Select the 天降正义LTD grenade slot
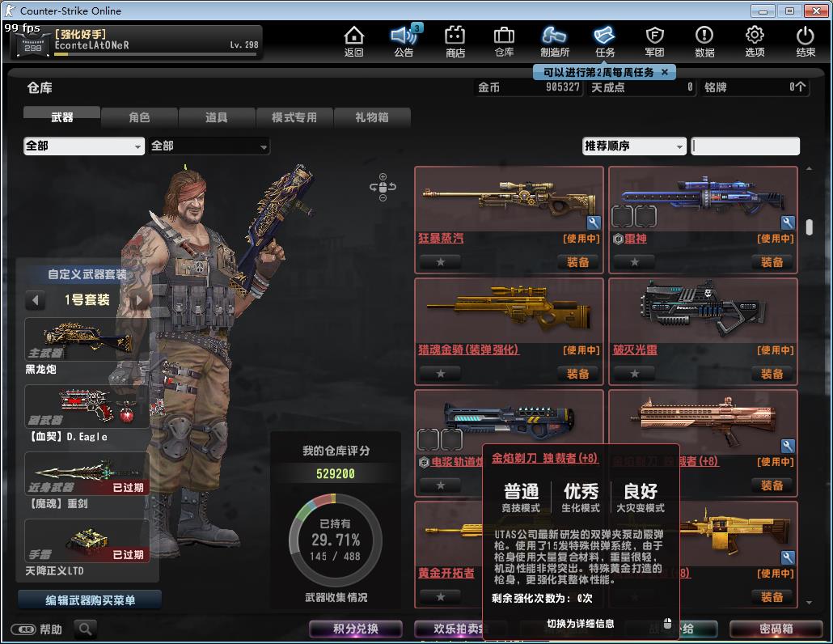 pyautogui.click(x=87, y=540)
